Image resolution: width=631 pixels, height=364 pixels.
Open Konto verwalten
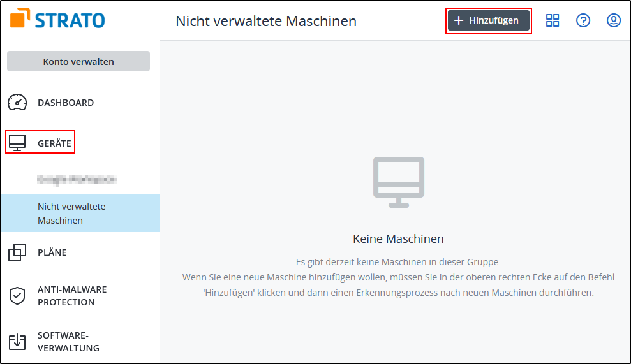point(78,62)
